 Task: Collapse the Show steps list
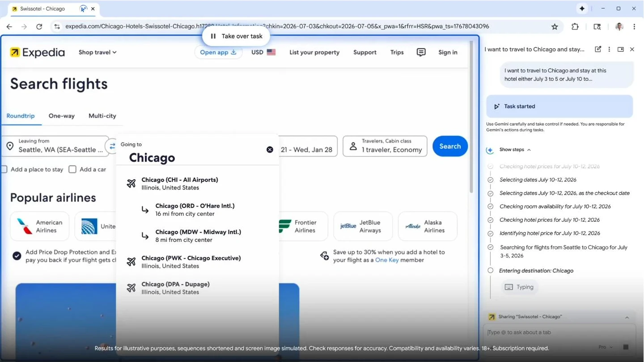tap(515, 150)
